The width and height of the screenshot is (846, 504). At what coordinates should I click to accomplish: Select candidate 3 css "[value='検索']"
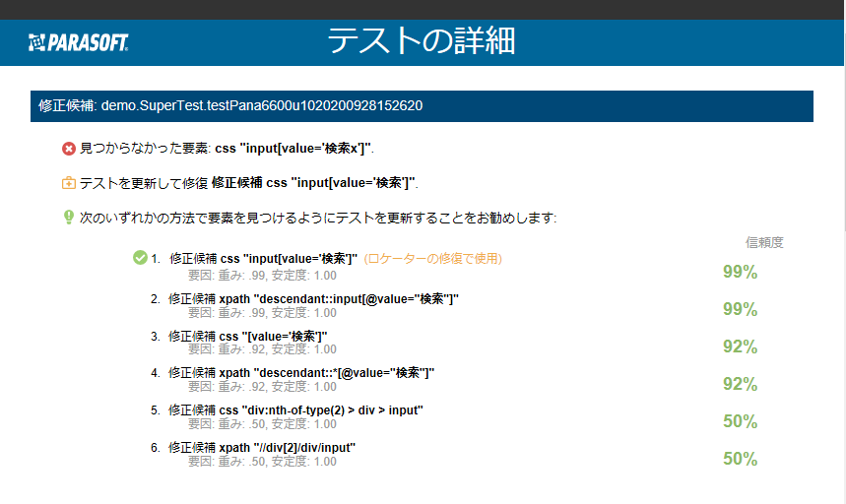pyautogui.click(x=247, y=337)
